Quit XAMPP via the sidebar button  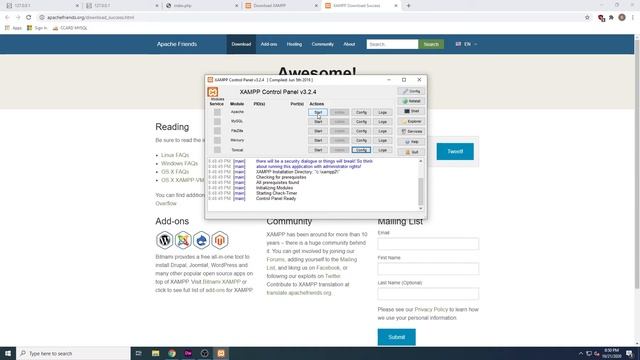pos(411,152)
